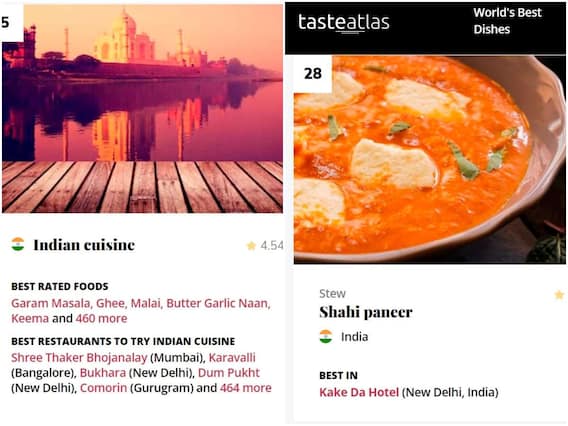Open the Garam Masala link
The height and width of the screenshot is (426, 568).
[50, 303]
